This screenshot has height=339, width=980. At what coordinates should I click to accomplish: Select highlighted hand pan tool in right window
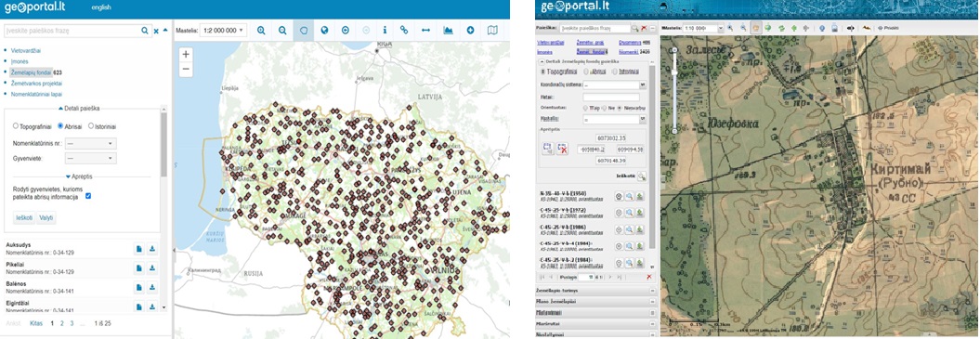click(x=755, y=28)
